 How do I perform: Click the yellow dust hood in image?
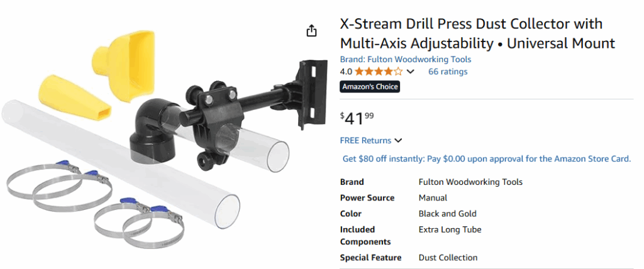click(125, 66)
